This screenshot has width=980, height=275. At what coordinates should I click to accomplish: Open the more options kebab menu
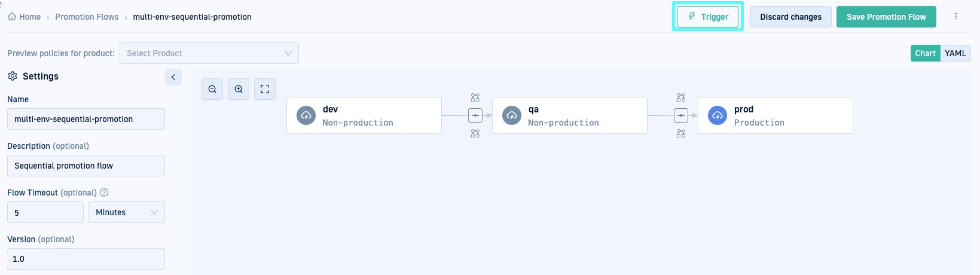(x=956, y=17)
